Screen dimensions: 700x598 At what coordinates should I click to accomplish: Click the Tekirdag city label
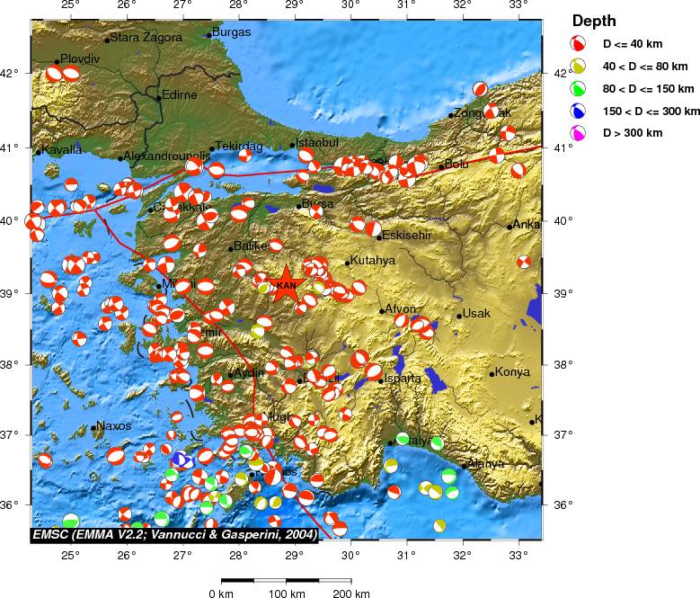(239, 146)
